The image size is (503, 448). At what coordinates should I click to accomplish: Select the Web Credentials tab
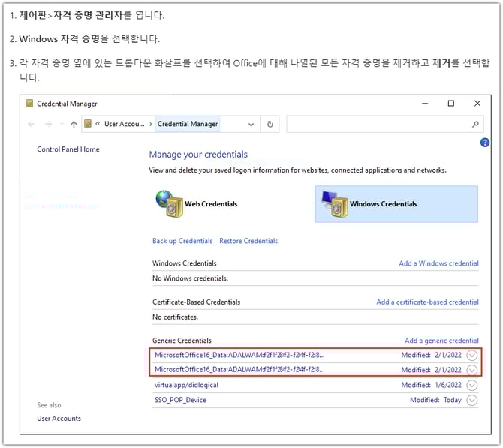click(x=211, y=204)
